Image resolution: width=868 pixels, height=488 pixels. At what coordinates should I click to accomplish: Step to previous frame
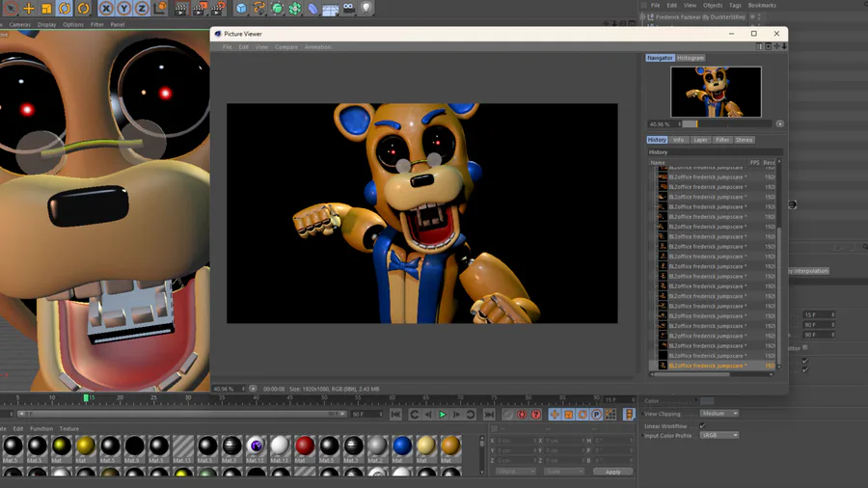click(428, 415)
